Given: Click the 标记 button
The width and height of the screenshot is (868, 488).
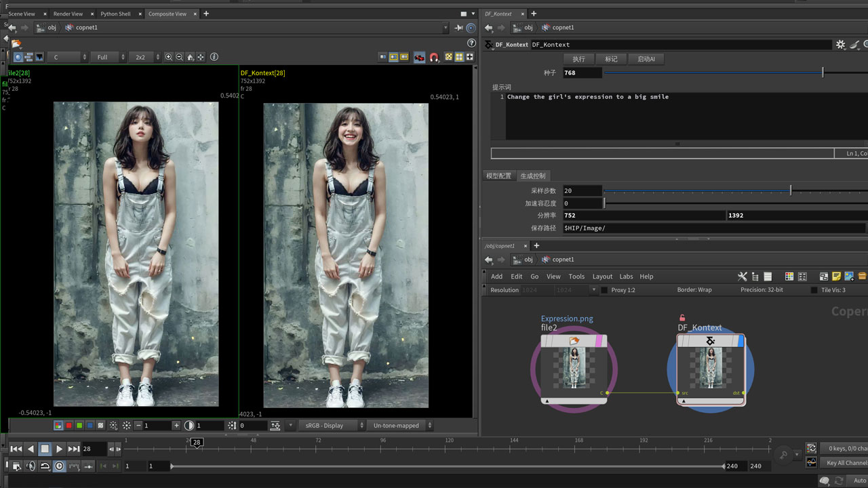Looking at the screenshot, I should tap(611, 59).
